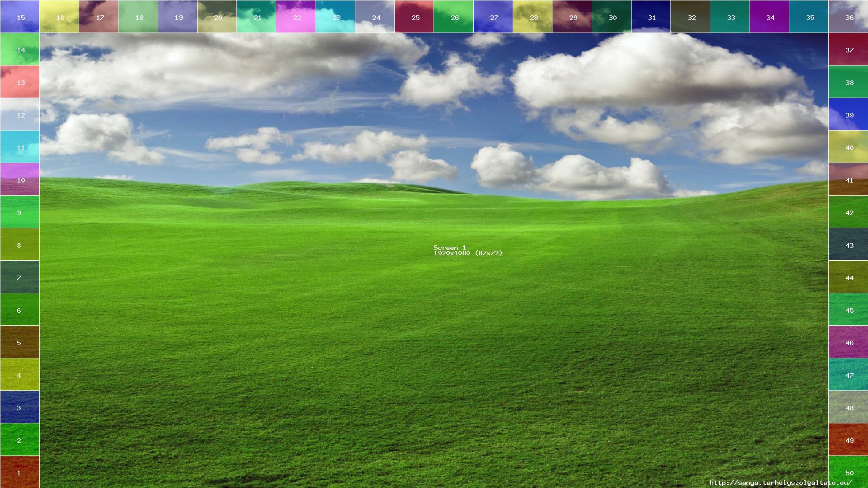This screenshot has width=868, height=488.
Task: Select the pale yellow zone 16
Action: (x=59, y=16)
